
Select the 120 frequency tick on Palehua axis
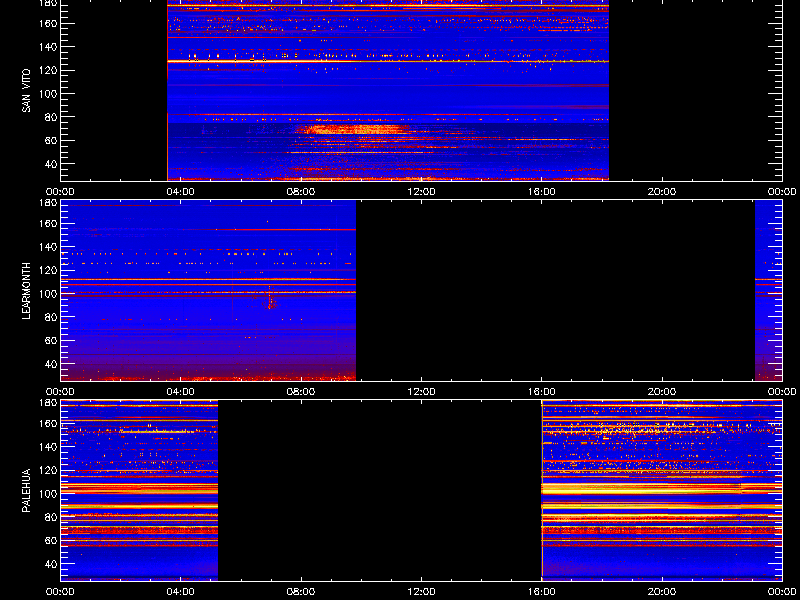tap(49, 470)
